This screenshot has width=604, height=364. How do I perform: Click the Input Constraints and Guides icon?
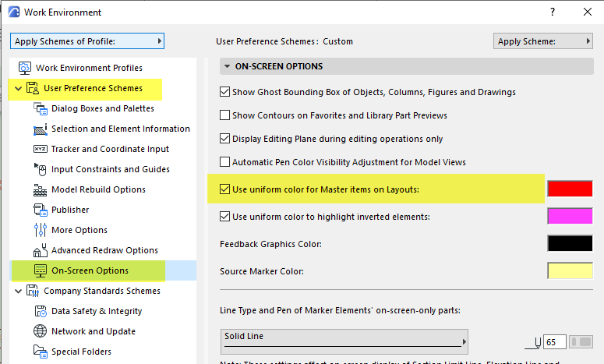coord(41,169)
